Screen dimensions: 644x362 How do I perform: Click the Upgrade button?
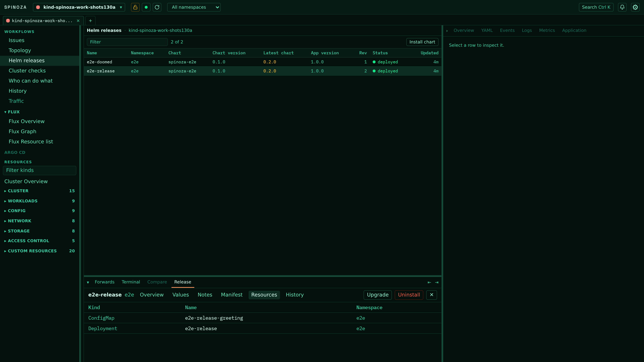pos(378,295)
